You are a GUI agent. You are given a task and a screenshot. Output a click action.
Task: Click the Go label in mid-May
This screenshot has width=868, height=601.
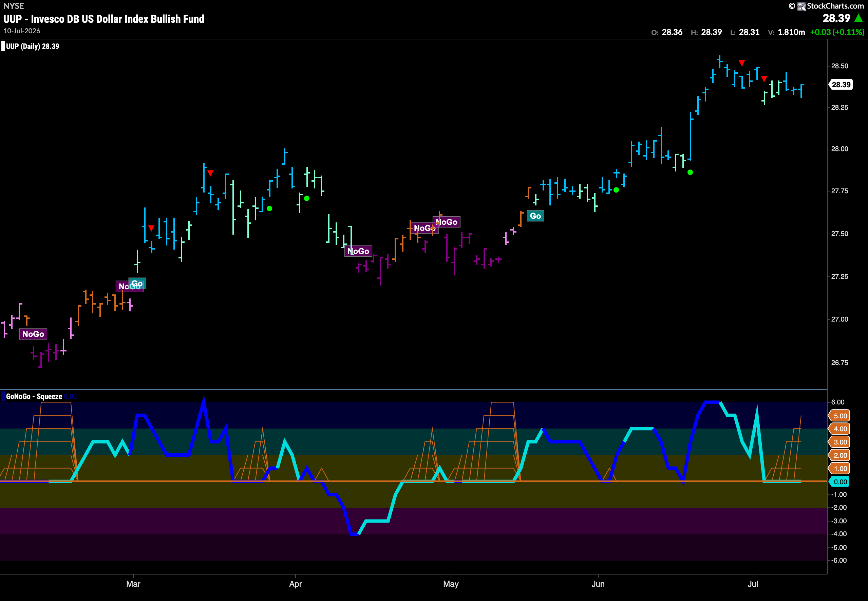click(x=535, y=216)
